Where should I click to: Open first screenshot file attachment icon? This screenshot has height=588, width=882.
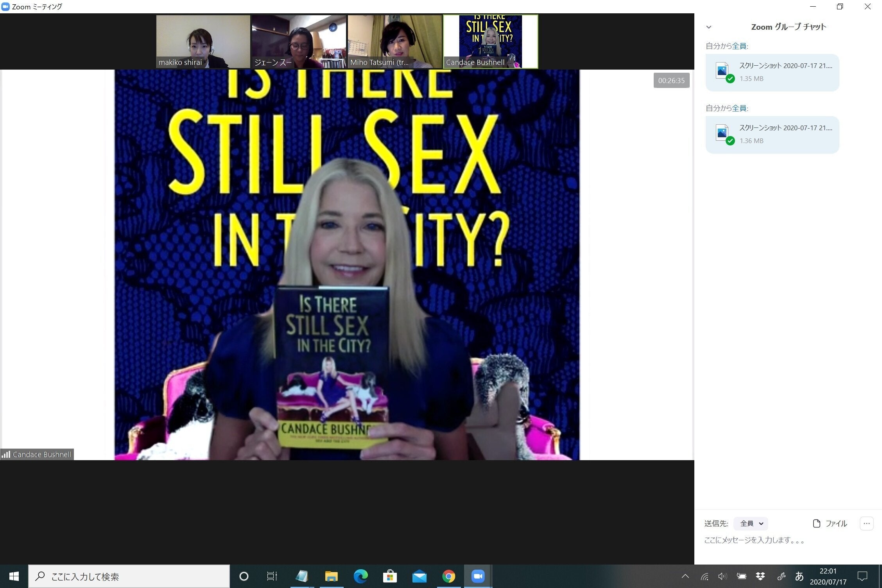pyautogui.click(x=722, y=71)
